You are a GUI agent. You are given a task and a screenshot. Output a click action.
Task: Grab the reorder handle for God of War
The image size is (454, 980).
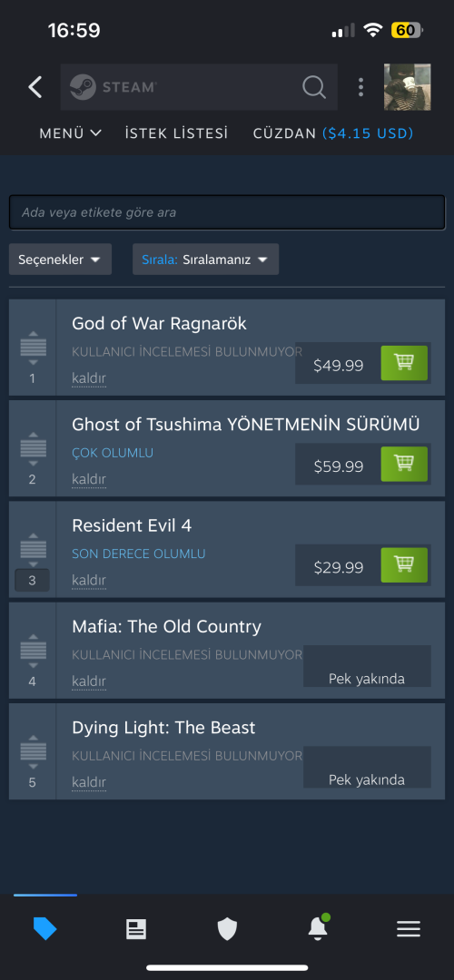pyautogui.click(x=34, y=348)
